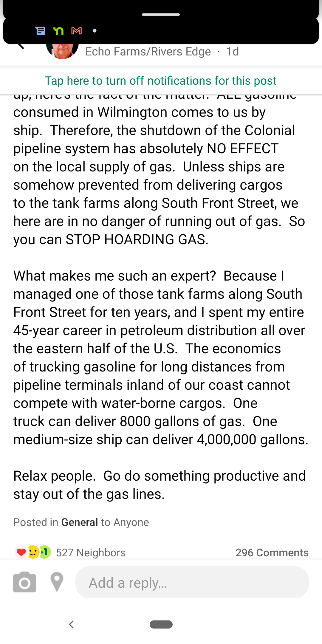Tap the Android back navigation chevron

pos(71,624)
